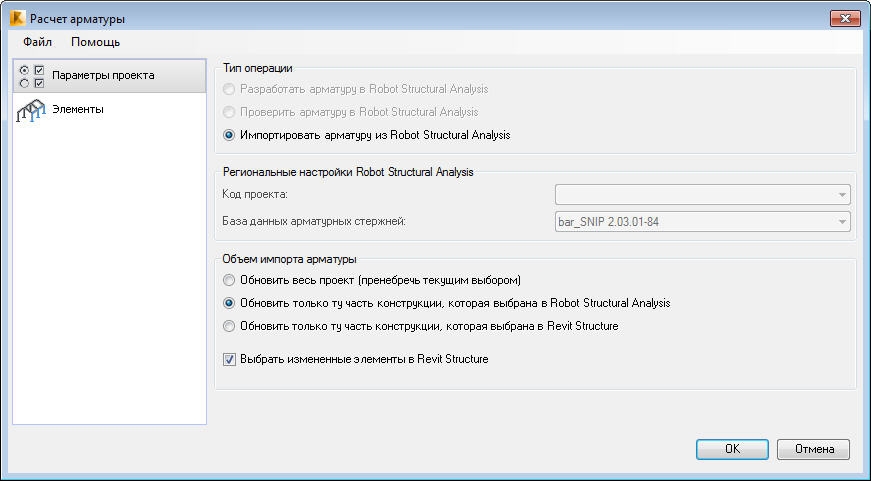Click the База данных арматурных стержней: label
The width and height of the screenshot is (871, 481).
click(x=314, y=222)
